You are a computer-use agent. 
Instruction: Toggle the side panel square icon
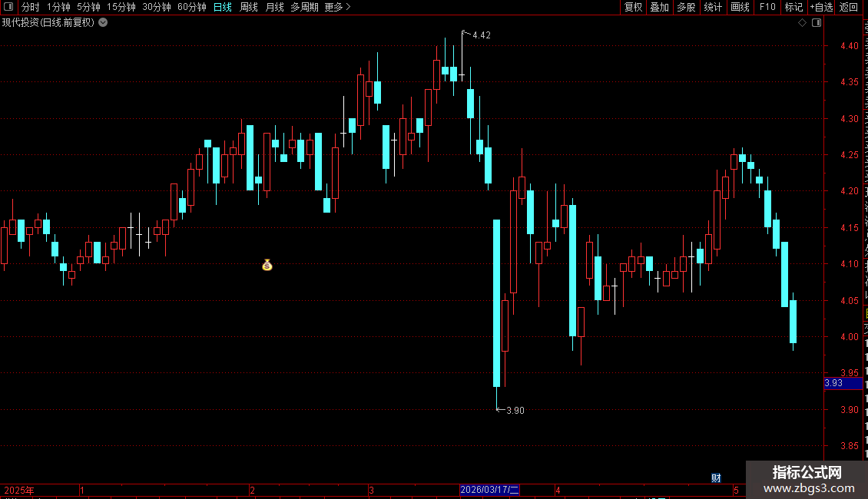[x=817, y=23]
